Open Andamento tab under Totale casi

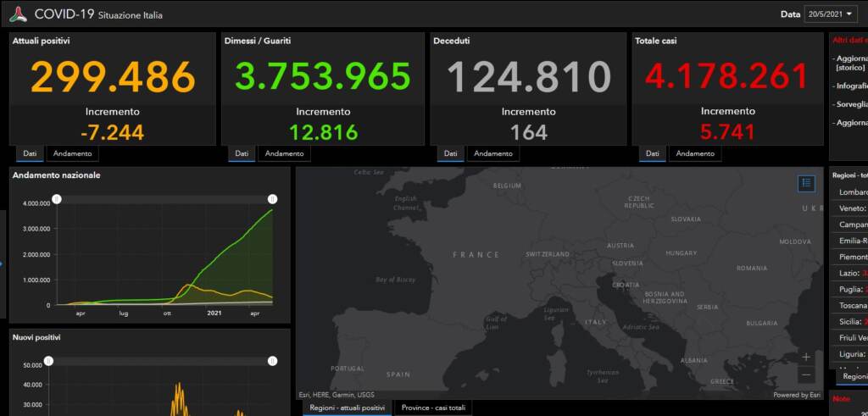[x=695, y=153]
